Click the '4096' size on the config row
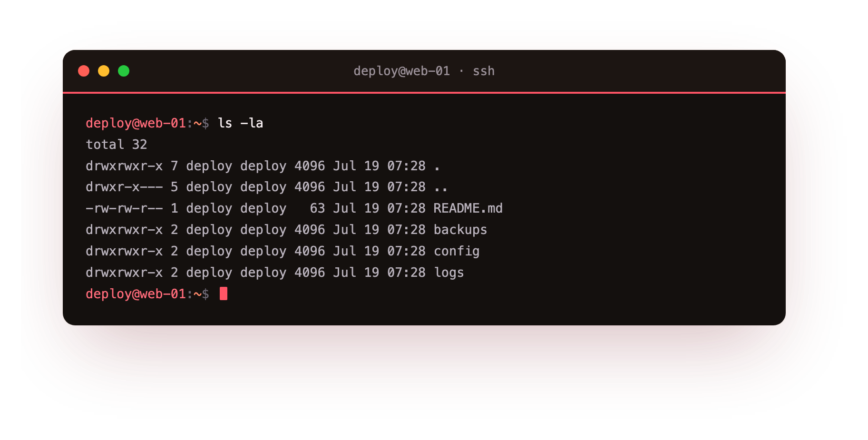The image size is (868, 440). [x=310, y=251]
